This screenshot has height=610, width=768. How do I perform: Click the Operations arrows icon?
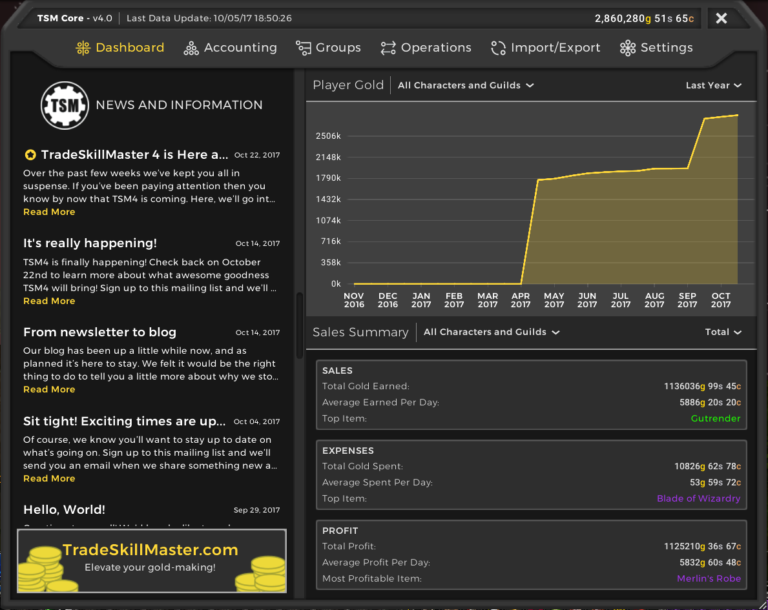[388, 48]
